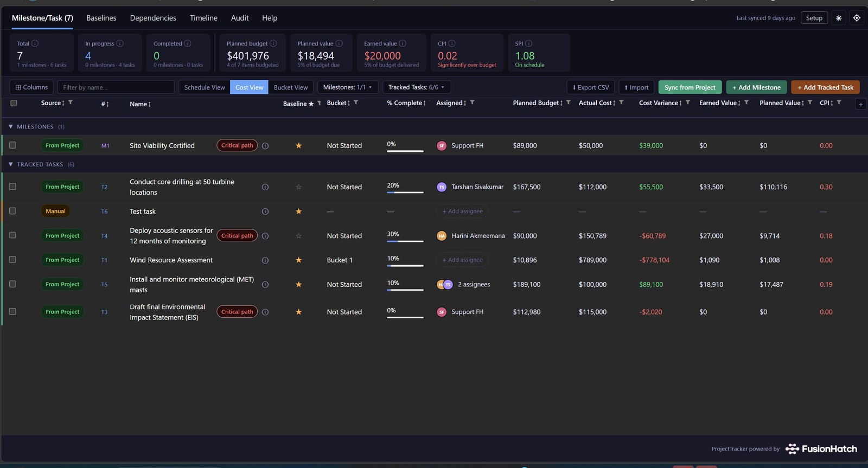Viewport: 868px width, 468px height.
Task: Check the Draft final EIS row checkbox
Action: 12,311
